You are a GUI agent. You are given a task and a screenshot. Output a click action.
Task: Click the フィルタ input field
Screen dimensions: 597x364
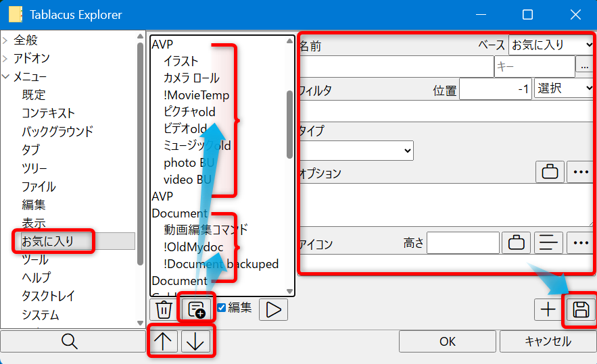click(x=447, y=111)
